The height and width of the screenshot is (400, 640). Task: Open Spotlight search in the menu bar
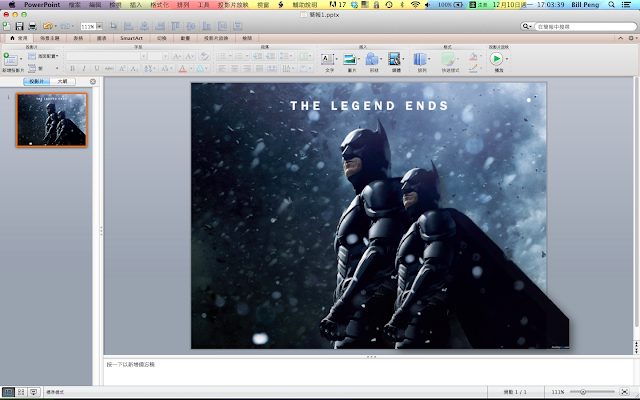coord(611,5)
